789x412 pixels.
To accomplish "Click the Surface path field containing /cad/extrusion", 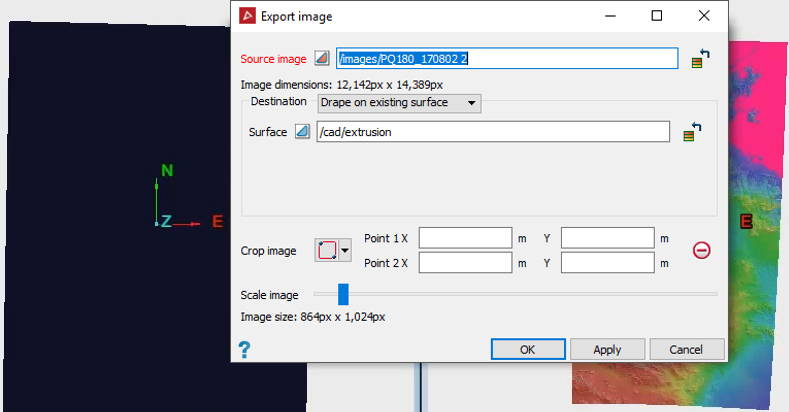I will point(493,132).
